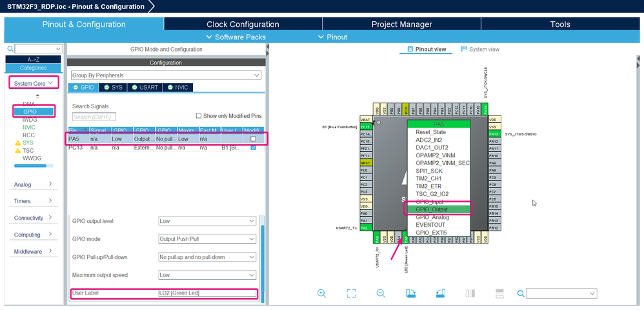Click the SYS warning triangle icon
This screenshot has width=644, height=310.
click(17, 142)
